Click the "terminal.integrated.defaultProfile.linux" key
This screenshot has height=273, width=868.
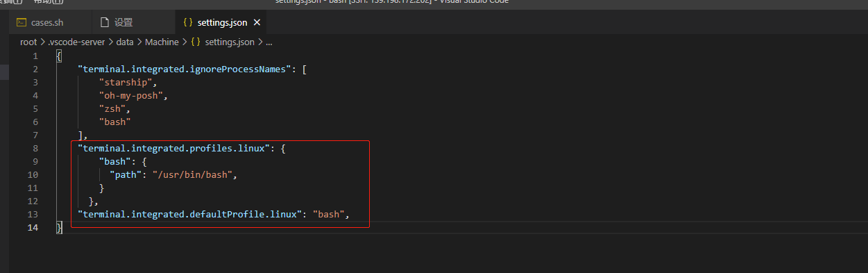(x=189, y=214)
